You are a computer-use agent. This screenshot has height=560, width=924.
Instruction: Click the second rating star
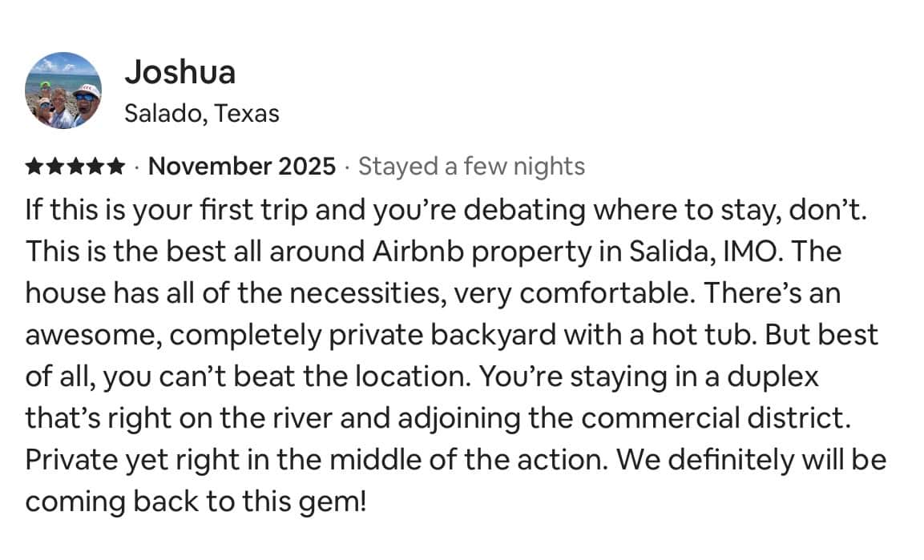pyautogui.click(x=55, y=167)
